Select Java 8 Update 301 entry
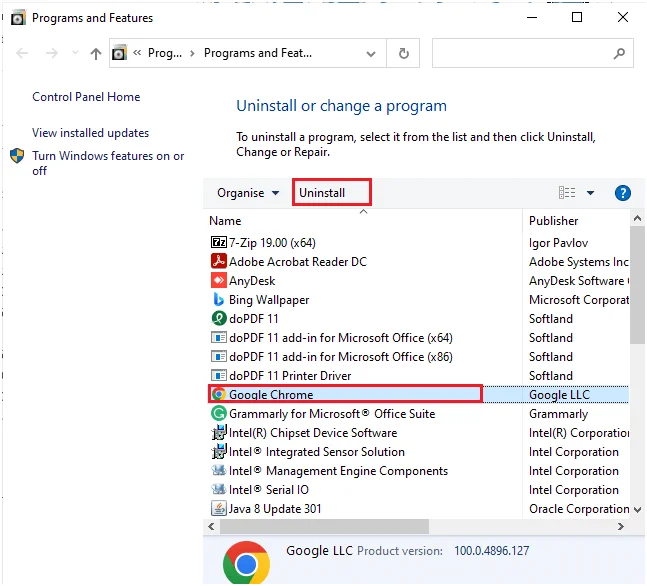 pos(275,508)
